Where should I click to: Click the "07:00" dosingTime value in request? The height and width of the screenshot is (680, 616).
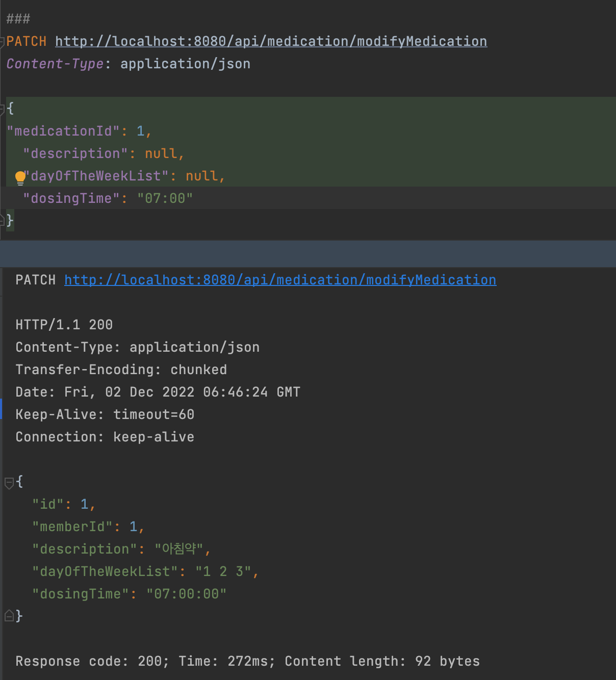[165, 198]
